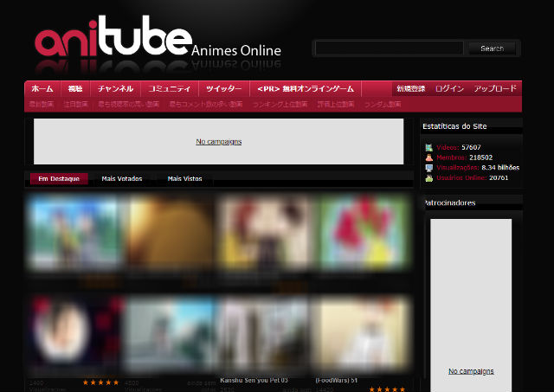Click the Videos label in statistics
This screenshot has width=554, height=392.
(x=448, y=148)
